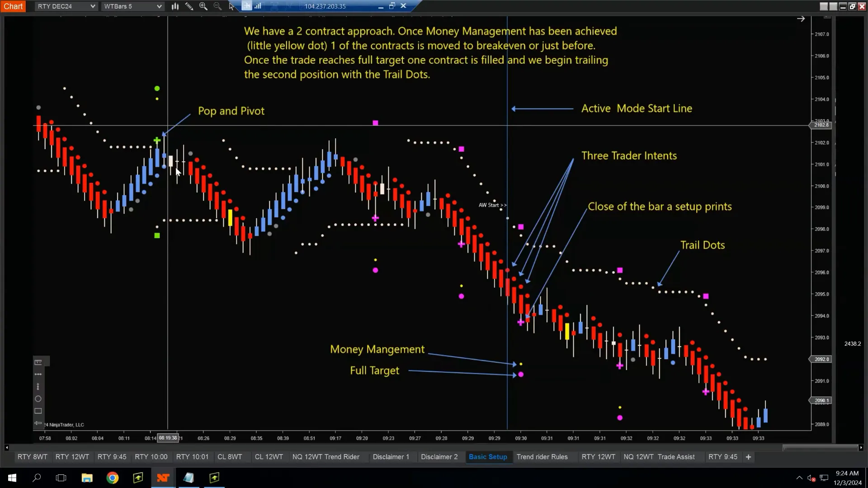
Task: Select the bottom marker tool in the left toolbar
Action: (x=38, y=423)
